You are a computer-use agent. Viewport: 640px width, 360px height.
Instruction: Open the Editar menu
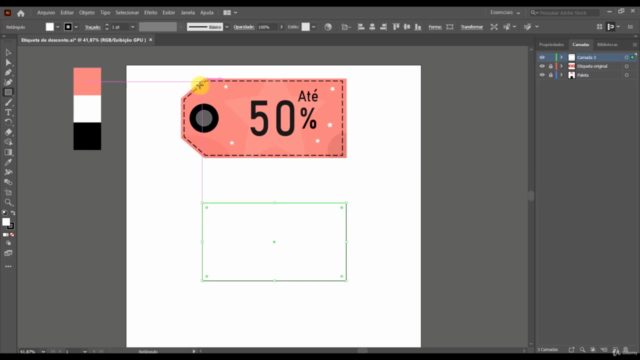[67, 13]
